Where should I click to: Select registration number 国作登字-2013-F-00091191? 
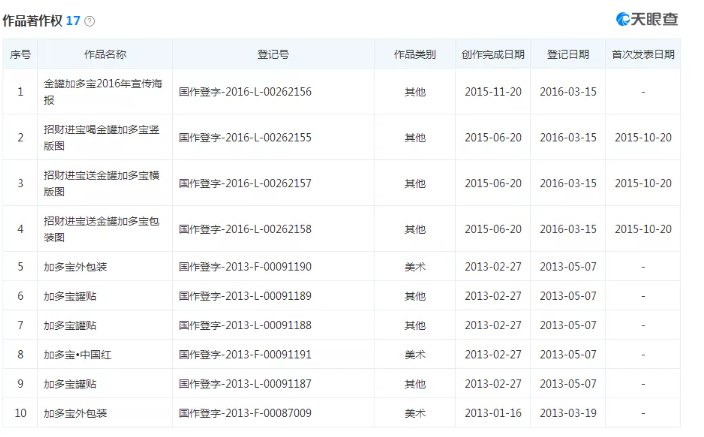[x=245, y=355]
